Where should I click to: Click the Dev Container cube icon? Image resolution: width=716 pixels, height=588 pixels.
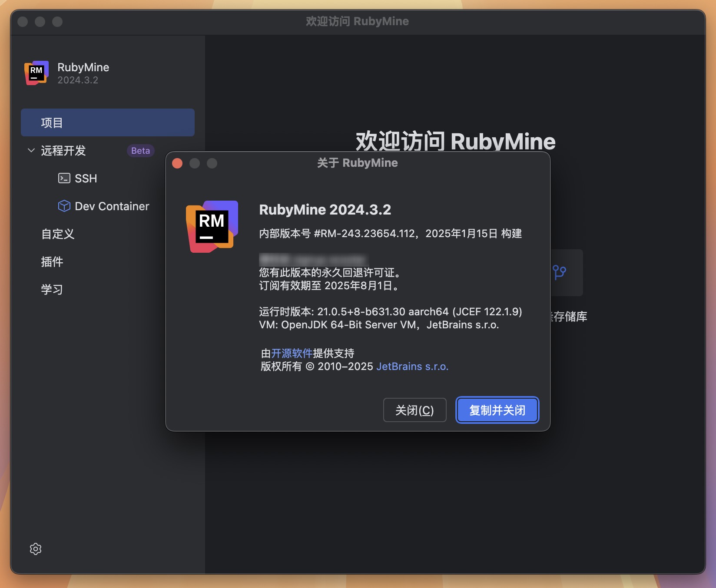(x=64, y=206)
